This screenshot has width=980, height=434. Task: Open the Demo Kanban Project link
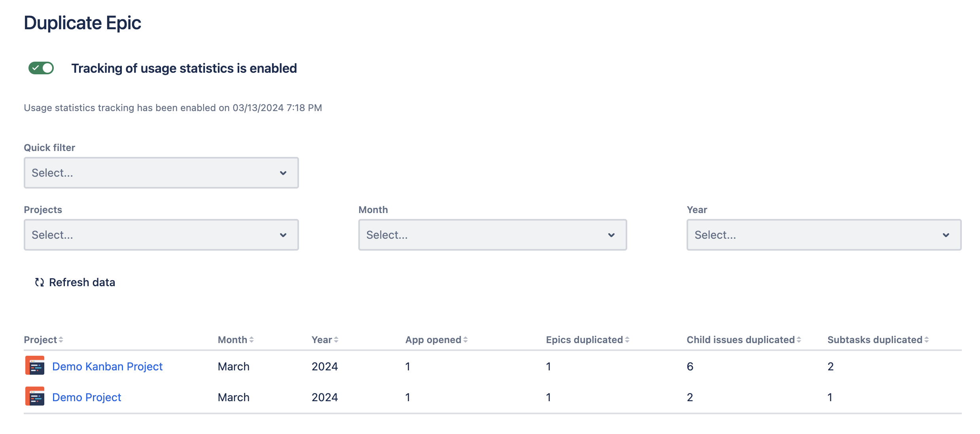tap(107, 366)
